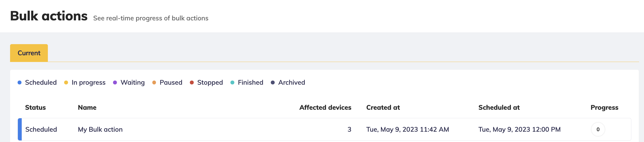Click the In progress legend label
Screen dimensions: 644x142
[88, 83]
